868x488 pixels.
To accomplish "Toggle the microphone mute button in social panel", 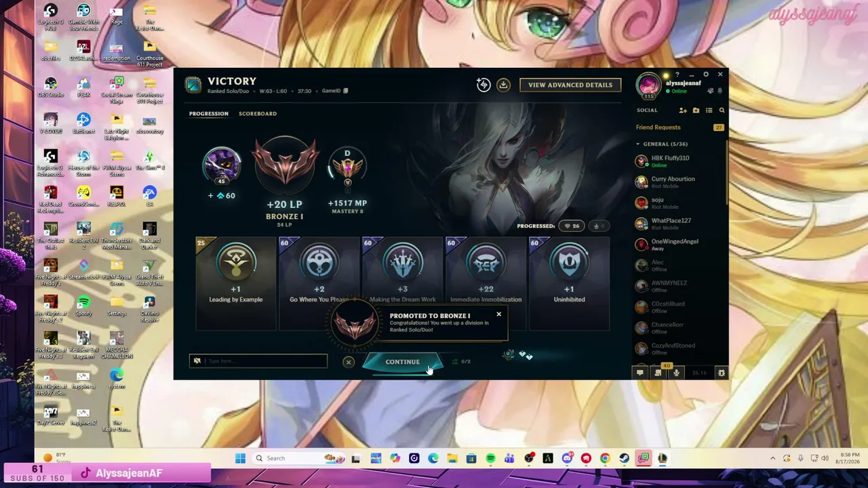I will 676,373.
